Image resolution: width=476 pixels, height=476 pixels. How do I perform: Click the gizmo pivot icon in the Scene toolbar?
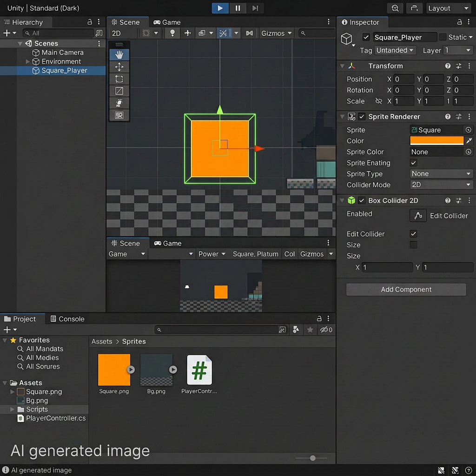click(x=188, y=33)
